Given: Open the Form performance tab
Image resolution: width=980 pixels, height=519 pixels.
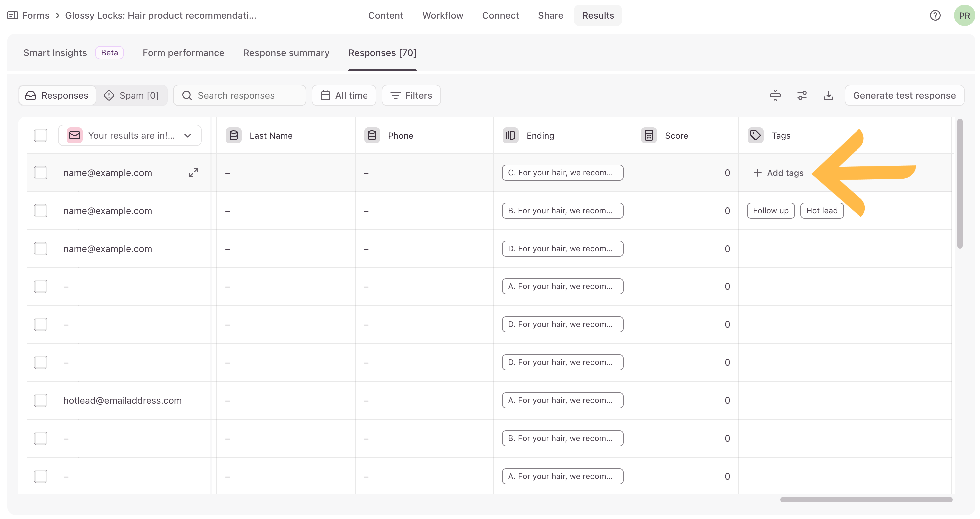Looking at the screenshot, I should pyautogui.click(x=183, y=53).
